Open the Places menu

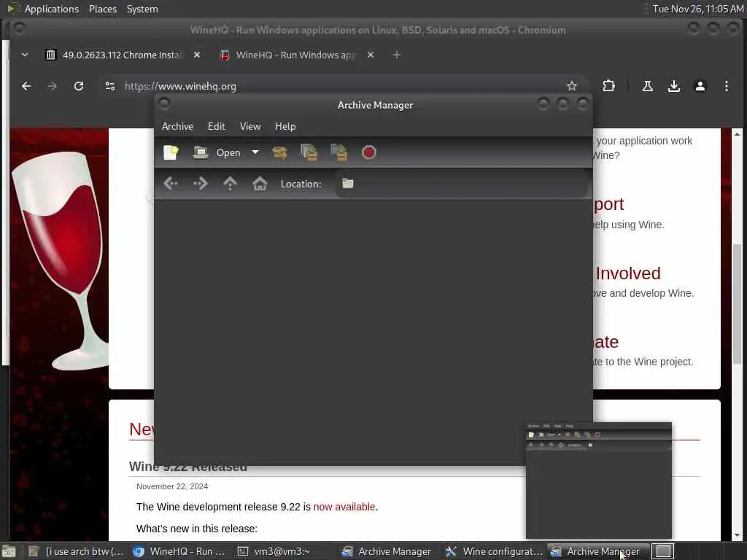[102, 9]
